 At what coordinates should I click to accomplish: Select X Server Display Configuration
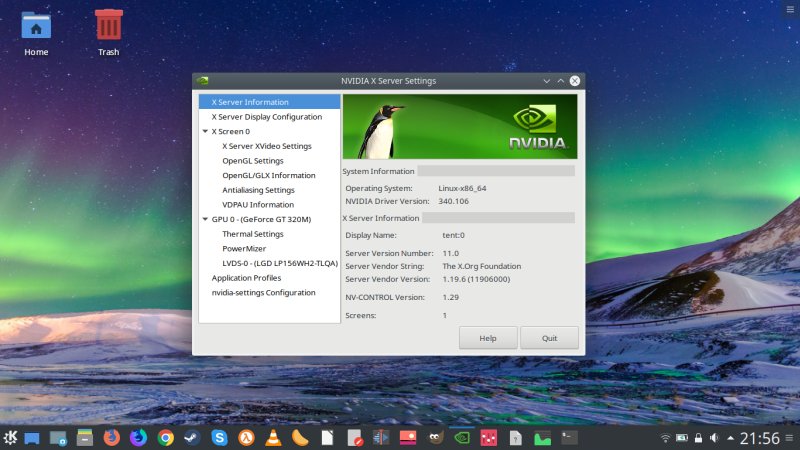(x=269, y=117)
